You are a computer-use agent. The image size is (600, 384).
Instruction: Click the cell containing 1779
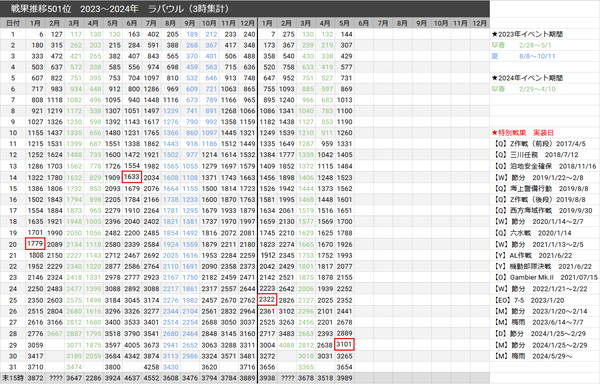click(35, 244)
